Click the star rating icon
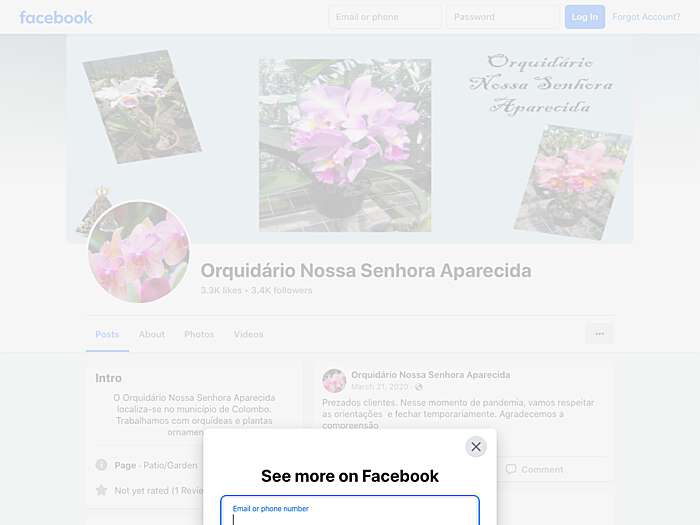Screen dimensions: 700x525 pos(101,490)
